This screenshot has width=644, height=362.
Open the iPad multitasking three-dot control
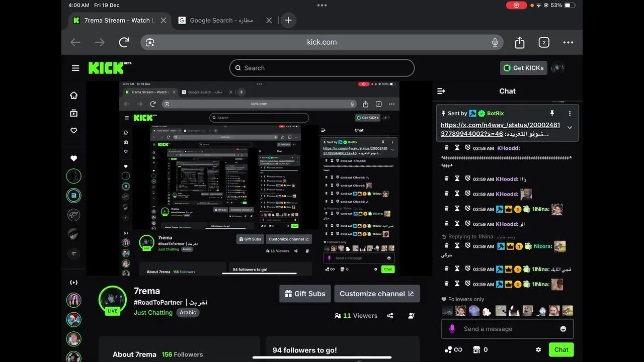tap(322, 5)
